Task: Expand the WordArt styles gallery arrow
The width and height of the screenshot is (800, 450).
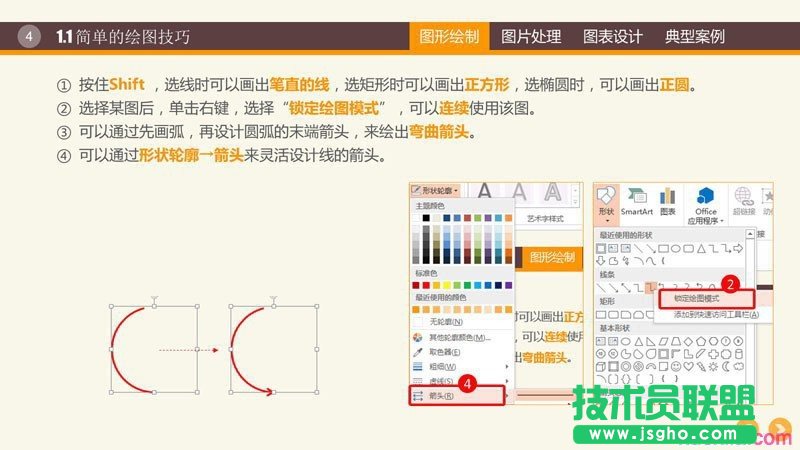Action: click(576, 202)
